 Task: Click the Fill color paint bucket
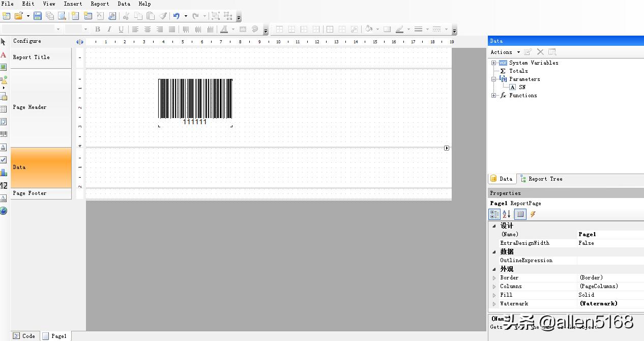(369, 30)
